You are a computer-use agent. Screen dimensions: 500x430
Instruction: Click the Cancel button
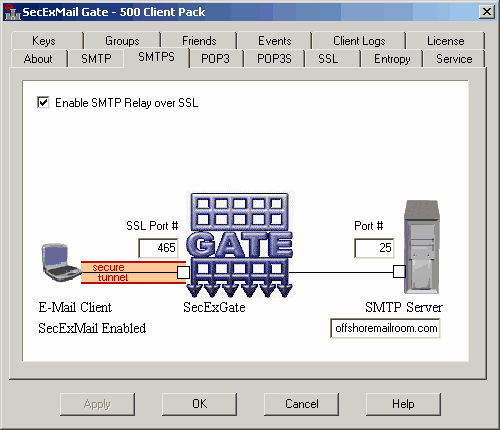(301, 404)
